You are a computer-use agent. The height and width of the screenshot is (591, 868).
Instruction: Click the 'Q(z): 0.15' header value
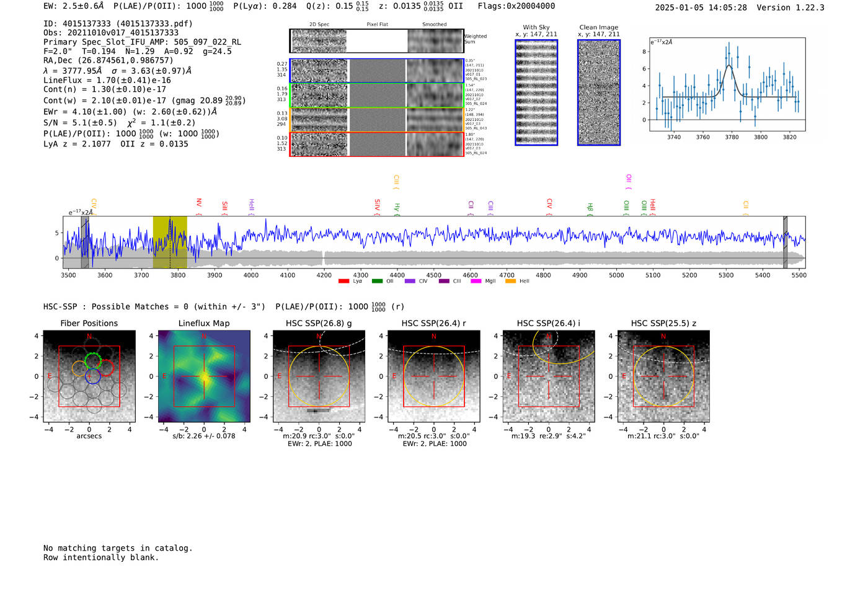pyautogui.click(x=338, y=6)
